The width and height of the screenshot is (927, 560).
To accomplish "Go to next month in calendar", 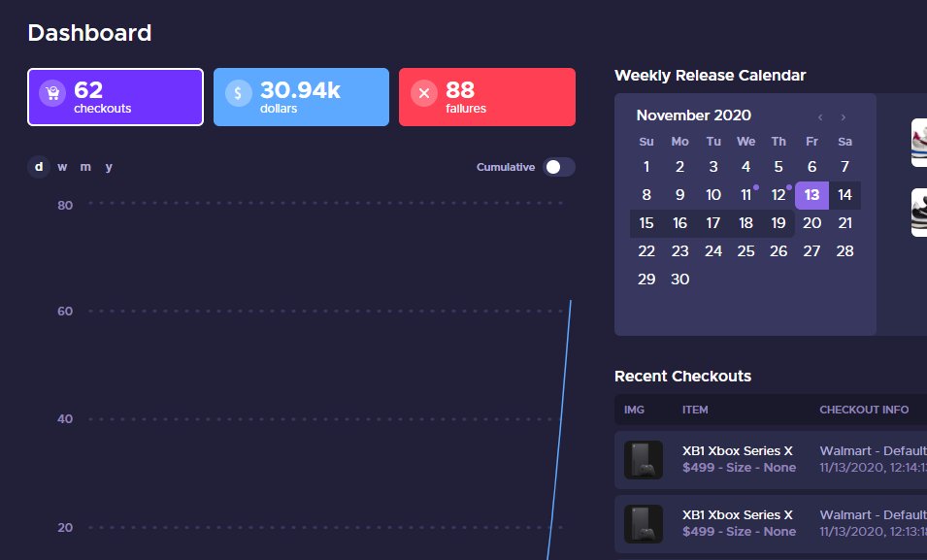I will click(x=844, y=117).
